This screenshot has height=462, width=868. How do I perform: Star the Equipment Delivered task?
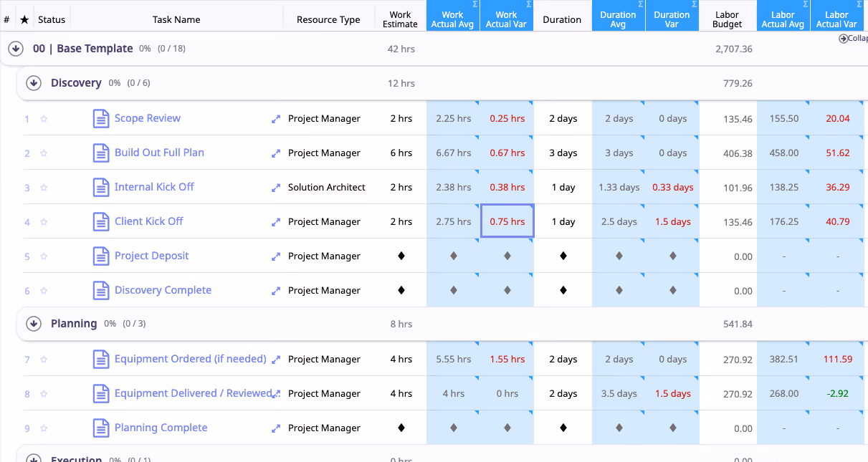44,394
